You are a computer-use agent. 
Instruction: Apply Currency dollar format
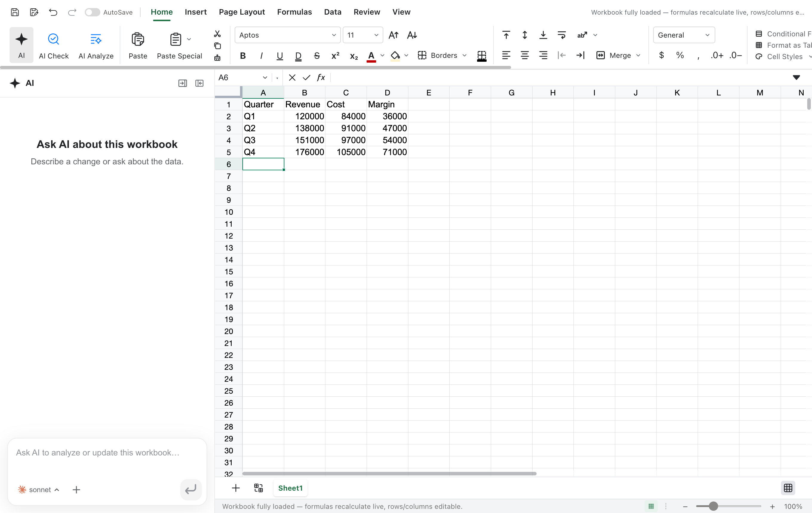coord(662,55)
